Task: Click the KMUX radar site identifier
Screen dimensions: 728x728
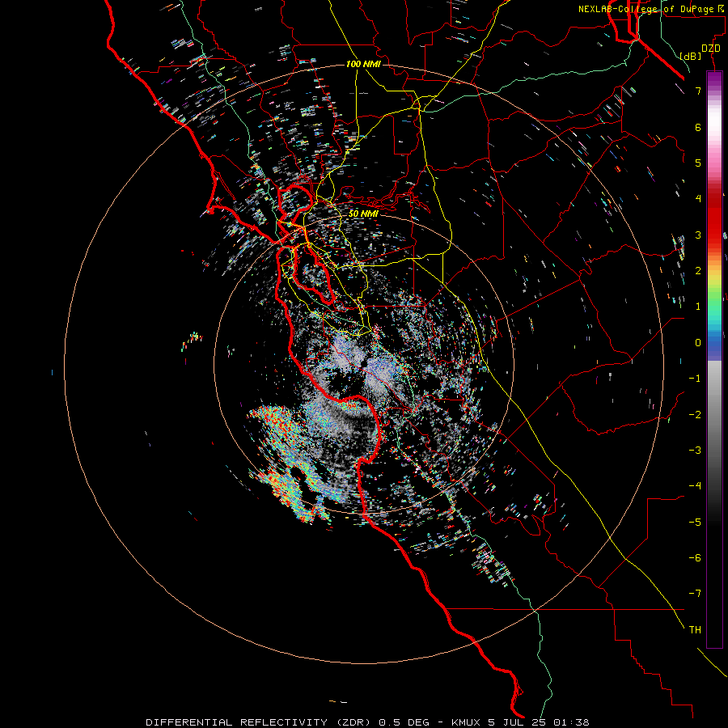Action: [x=466, y=722]
